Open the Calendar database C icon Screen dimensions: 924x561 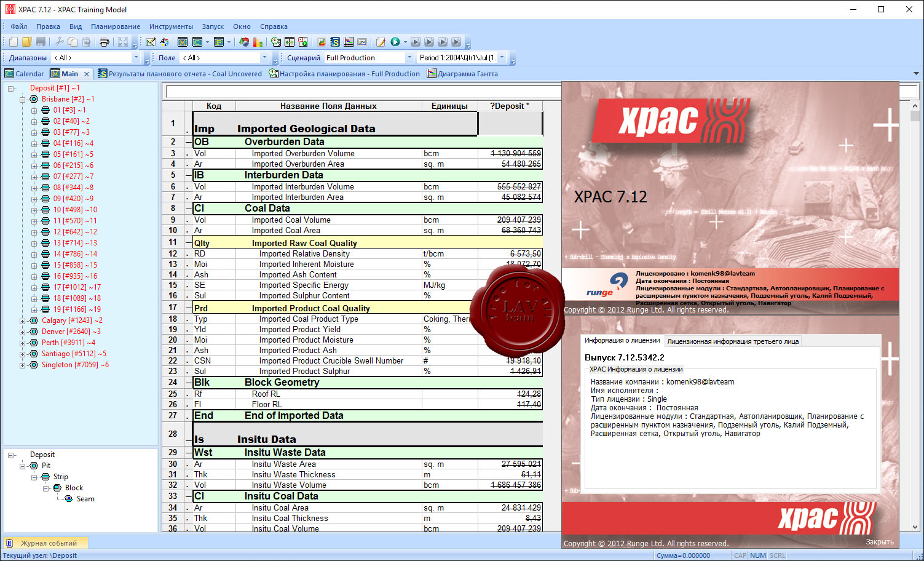(x=197, y=42)
